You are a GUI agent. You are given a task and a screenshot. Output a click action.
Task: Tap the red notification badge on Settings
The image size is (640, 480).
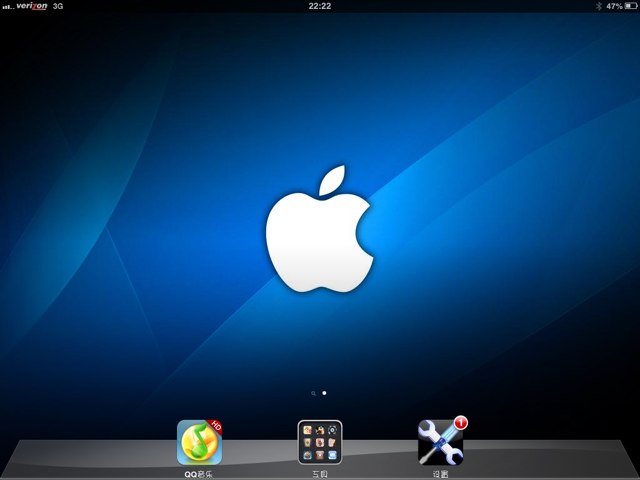461,422
